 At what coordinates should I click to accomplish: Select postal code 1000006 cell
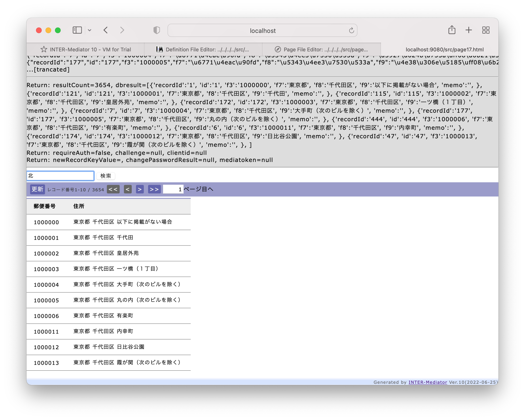tap(46, 316)
